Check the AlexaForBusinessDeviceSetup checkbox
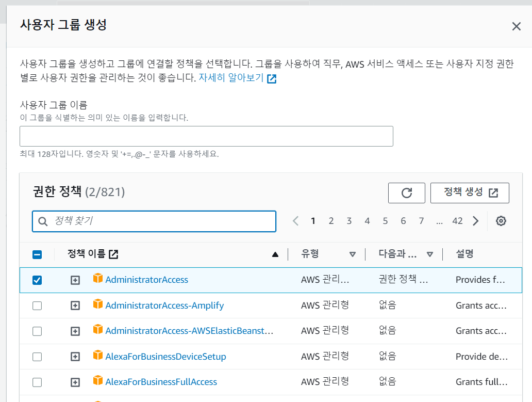 coord(37,357)
